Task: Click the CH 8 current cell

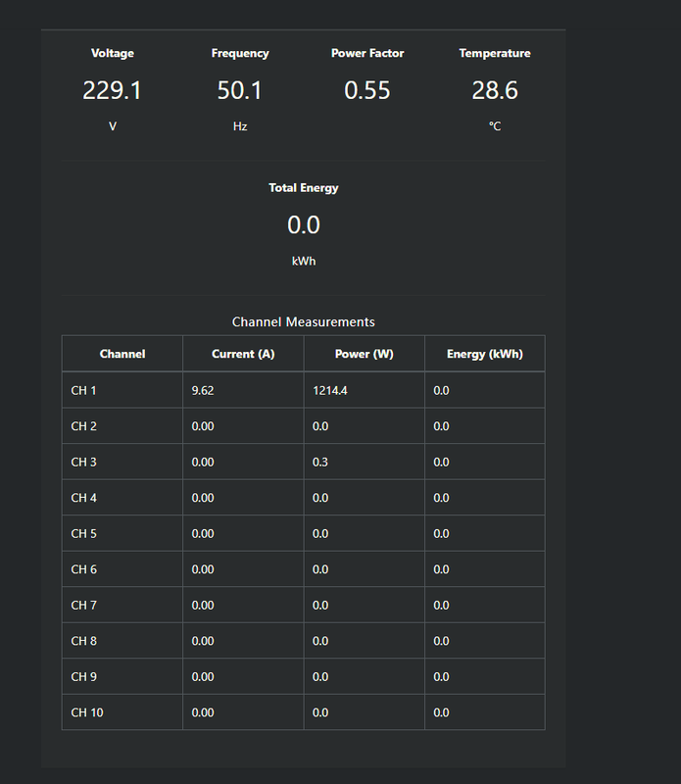Action: 243,641
